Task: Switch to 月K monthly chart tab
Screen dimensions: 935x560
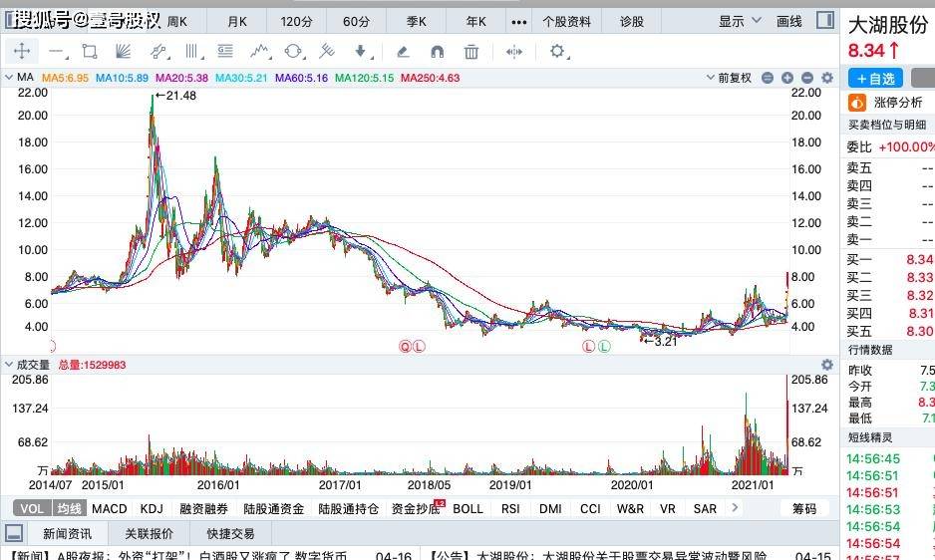Action: click(236, 22)
